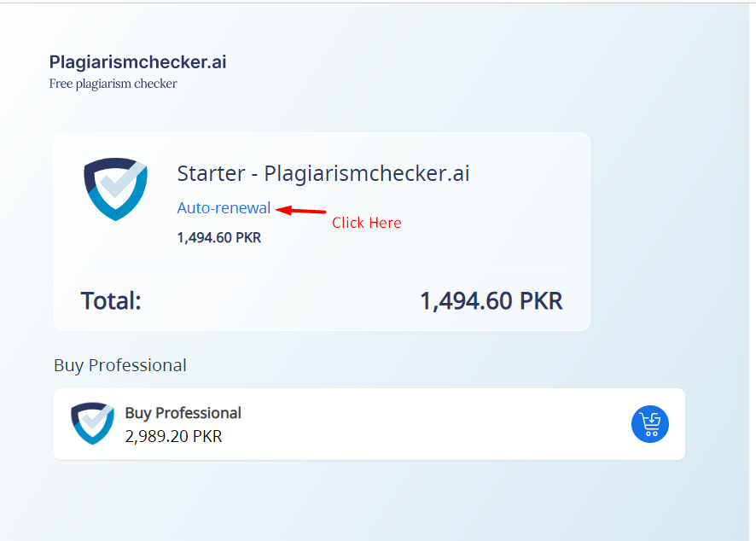The image size is (756, 541).
Task: Click the 2,989.20 PKR price
Action: tap(173, 436)
